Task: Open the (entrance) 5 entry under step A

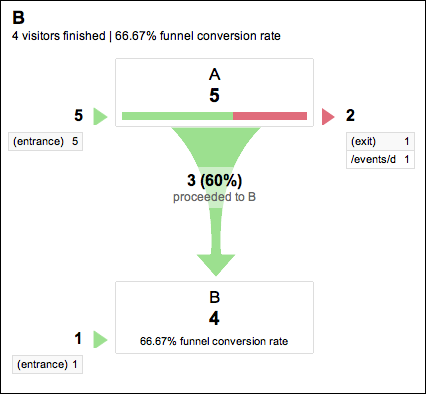Action: tap(45, 142)
